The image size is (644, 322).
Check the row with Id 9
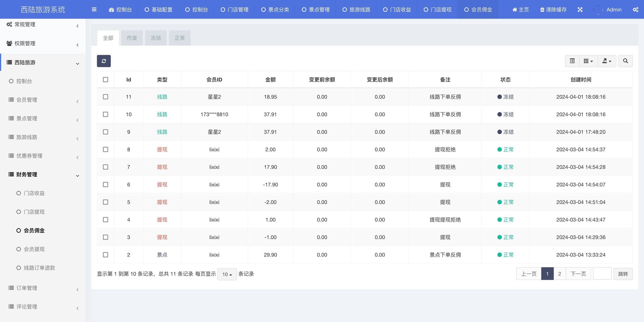[106, 132]
